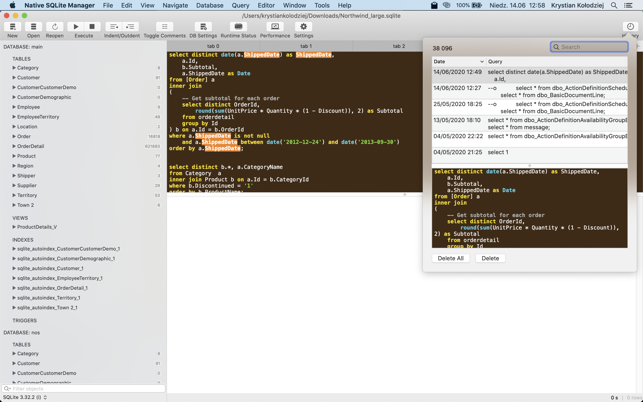Image resolution: width=643 pixels, height=402 pixels.
Task: Expand the Category table in the sidebar
Action: tap(14, 68)
